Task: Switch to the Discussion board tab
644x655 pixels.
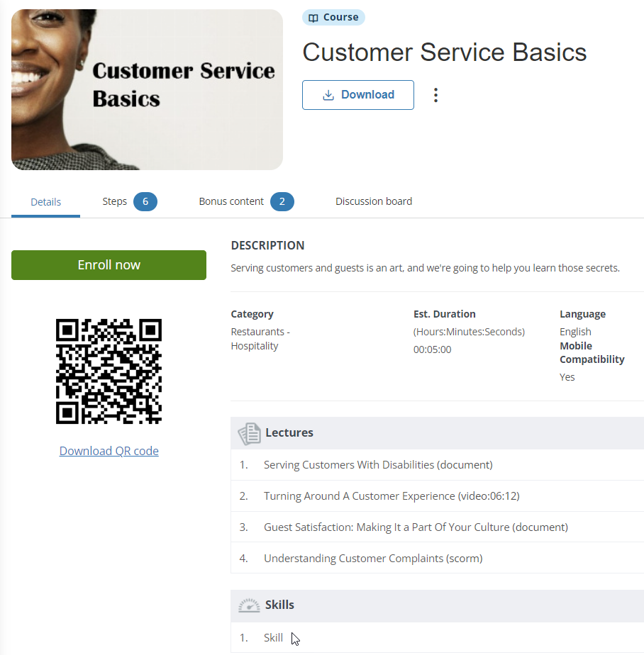Action: 374,201
